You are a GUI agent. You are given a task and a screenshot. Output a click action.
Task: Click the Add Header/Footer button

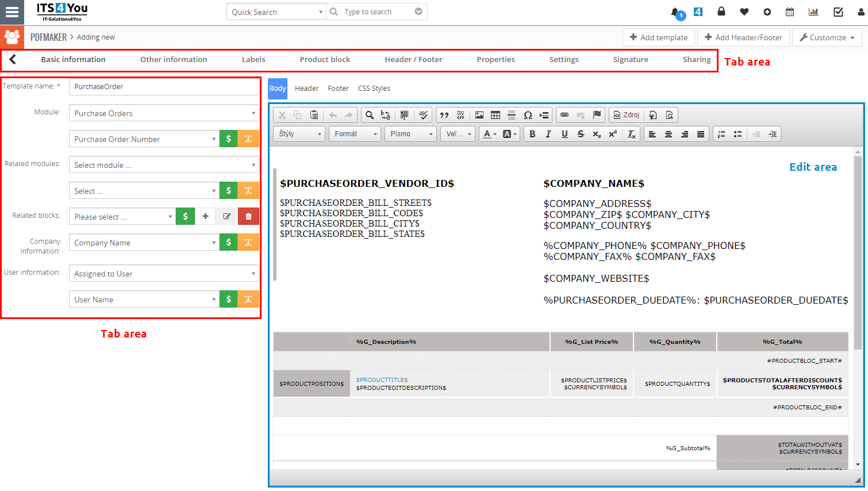pos(743,37)
